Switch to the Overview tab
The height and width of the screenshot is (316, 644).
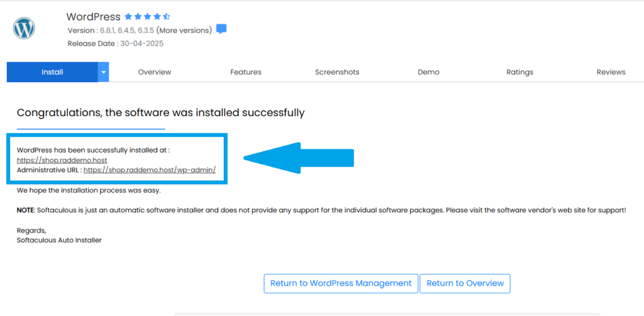tap(155, 72)
